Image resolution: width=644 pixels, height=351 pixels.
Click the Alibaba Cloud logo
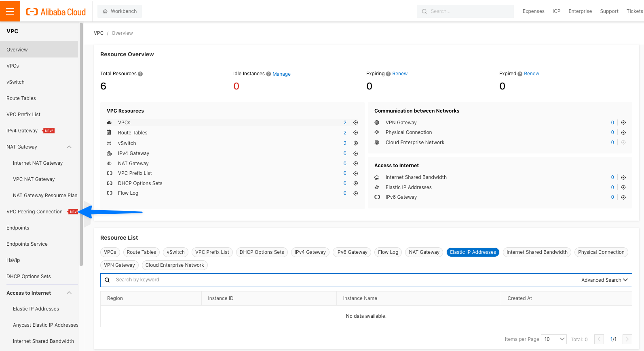(x=56, y=12)
